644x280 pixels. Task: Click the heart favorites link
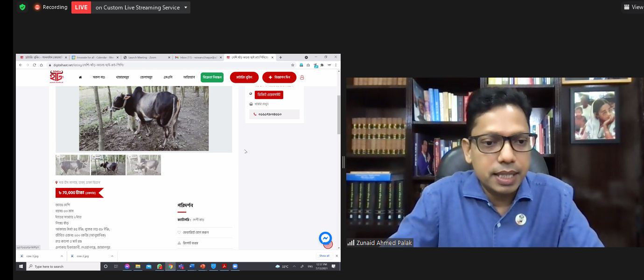coord(193,232)
